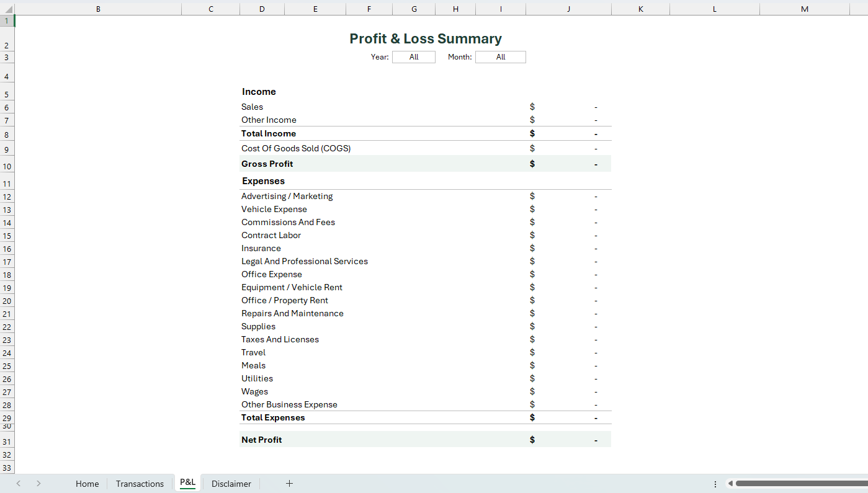This screenshot has width=868, height=493.
Task: Select column J header
Action: click(x=568, y=9)
